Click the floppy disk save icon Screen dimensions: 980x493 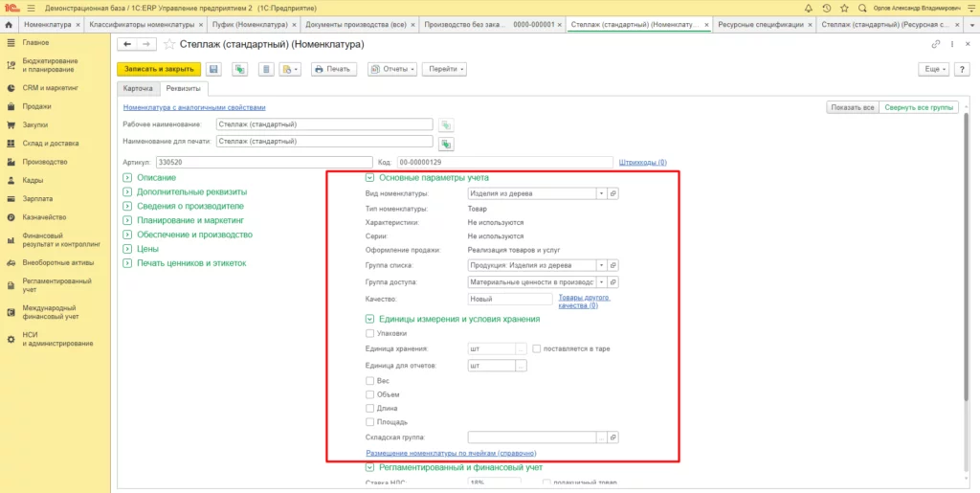click(x=213, y=69)
